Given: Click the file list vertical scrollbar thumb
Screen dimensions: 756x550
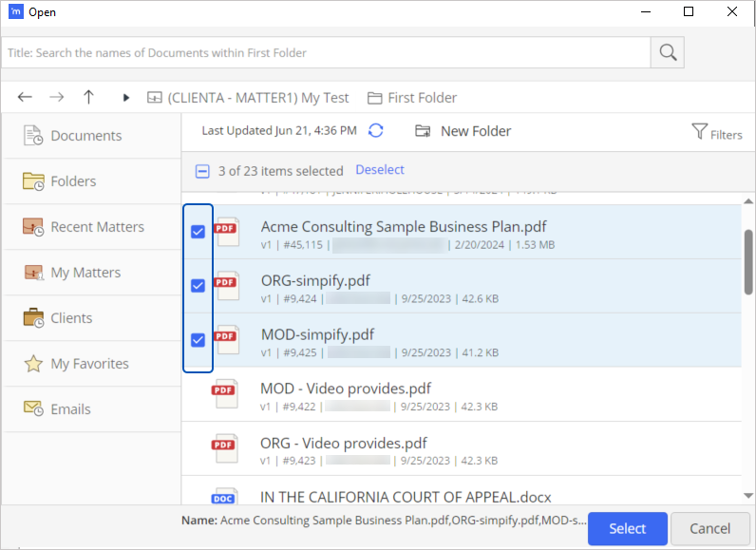Looking at the screenshot, I should [748, 262].
